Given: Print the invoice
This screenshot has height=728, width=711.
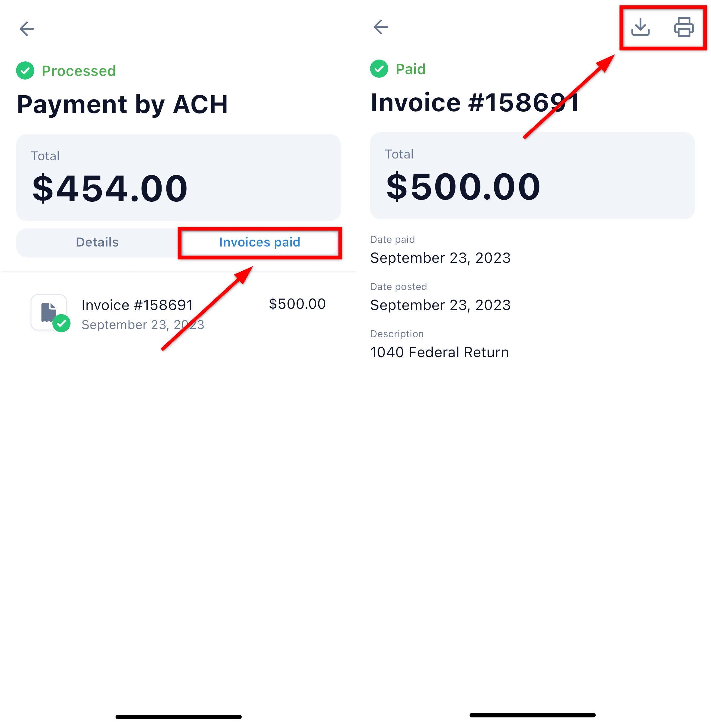Looking at the screenshot, I should [684, 27].
